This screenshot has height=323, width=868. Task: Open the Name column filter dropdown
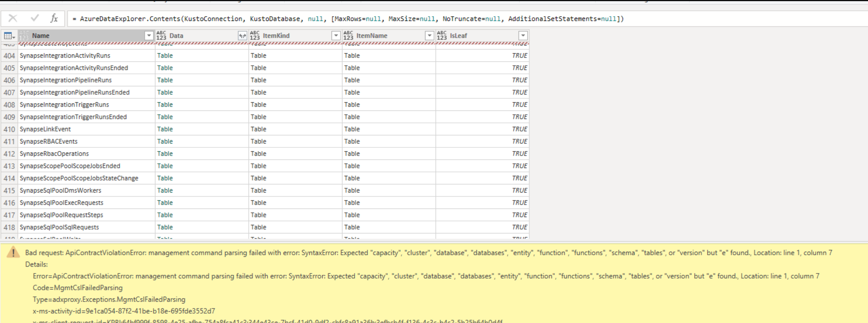click(149, 36)
